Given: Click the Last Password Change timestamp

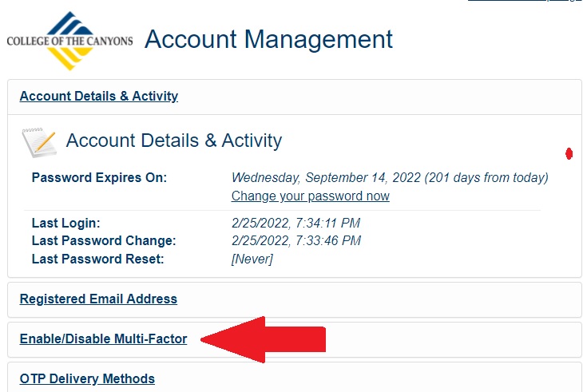Looking at the screenshot, I should click(295, 240).
